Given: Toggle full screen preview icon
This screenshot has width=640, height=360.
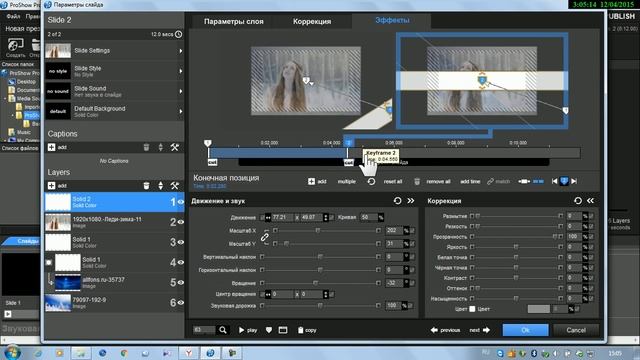Looking at the screenshot, I should pos(283,330).
